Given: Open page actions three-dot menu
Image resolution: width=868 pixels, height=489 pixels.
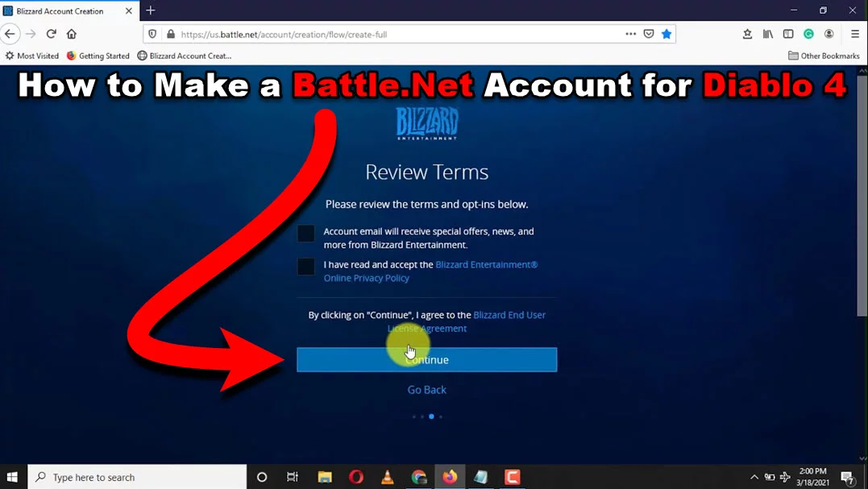Looking at the screenshot, I should tap(630, 34).
